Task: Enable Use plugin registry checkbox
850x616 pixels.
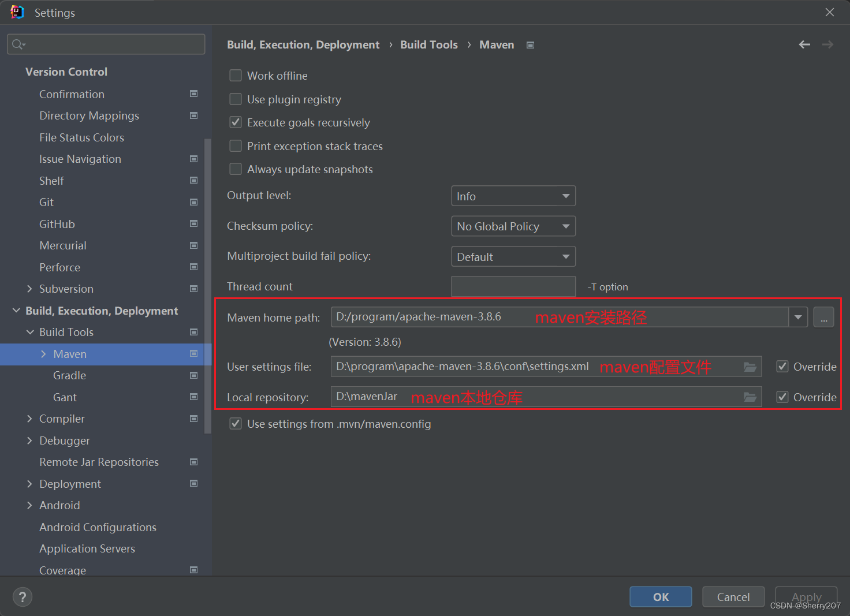Action: coord(236,99)
